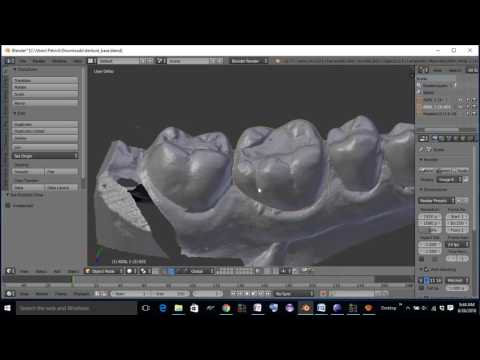Switch to the Render properties tab icon

tap(436, 138)
